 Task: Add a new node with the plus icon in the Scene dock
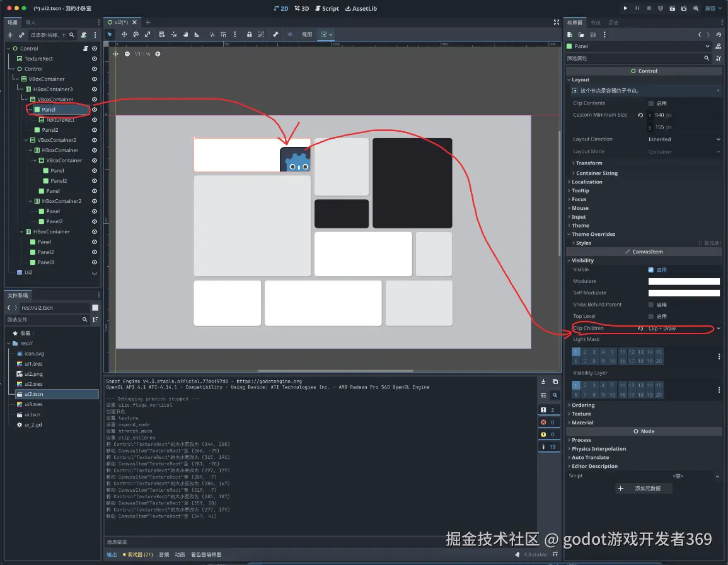10,35
